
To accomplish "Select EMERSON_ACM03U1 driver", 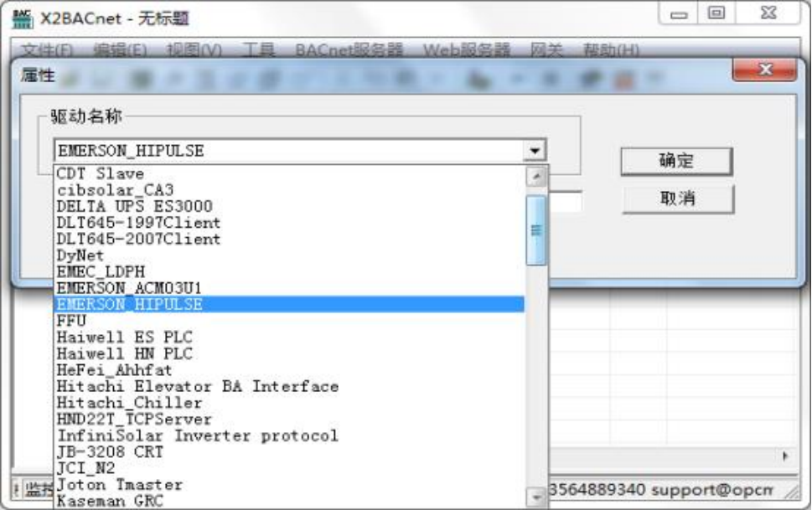I will pyautogui.click(x=289, y=288).
